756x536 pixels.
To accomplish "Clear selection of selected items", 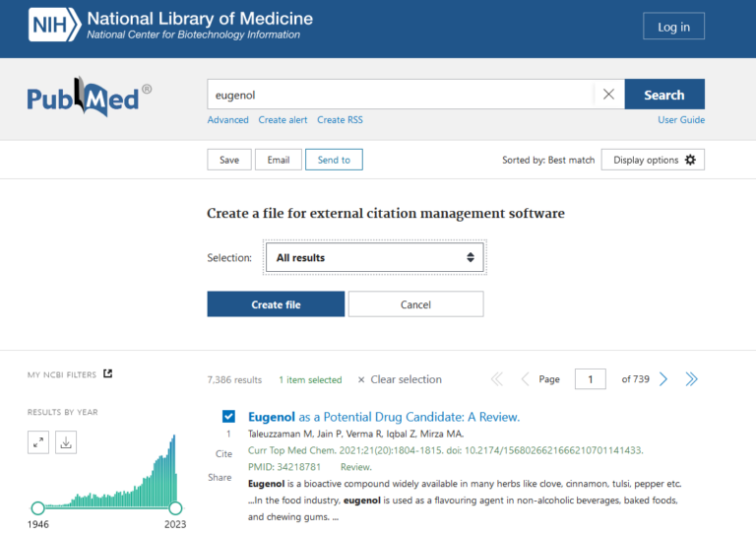I will coord(400,379).
